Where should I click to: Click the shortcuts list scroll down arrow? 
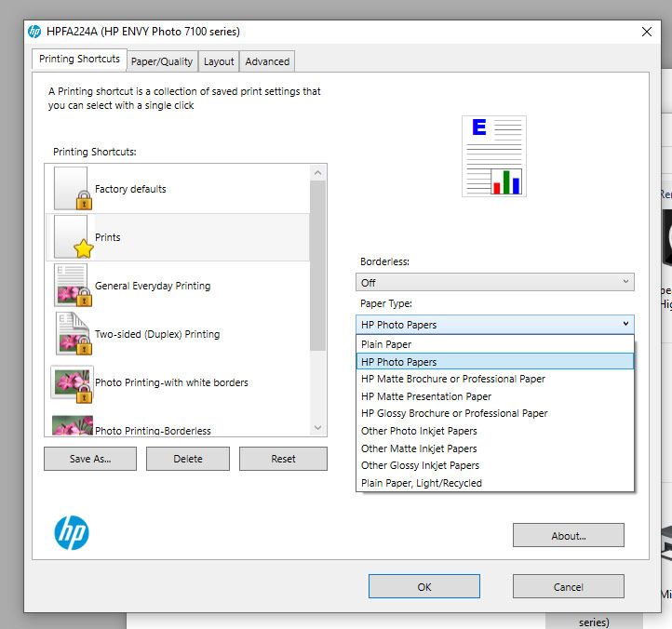(x=317, y=427)
